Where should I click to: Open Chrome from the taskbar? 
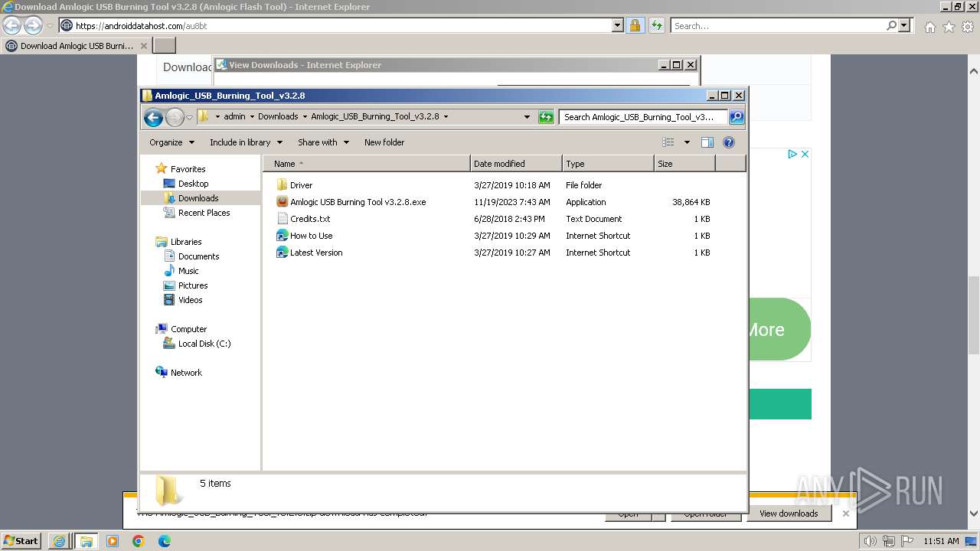(139, 541)
